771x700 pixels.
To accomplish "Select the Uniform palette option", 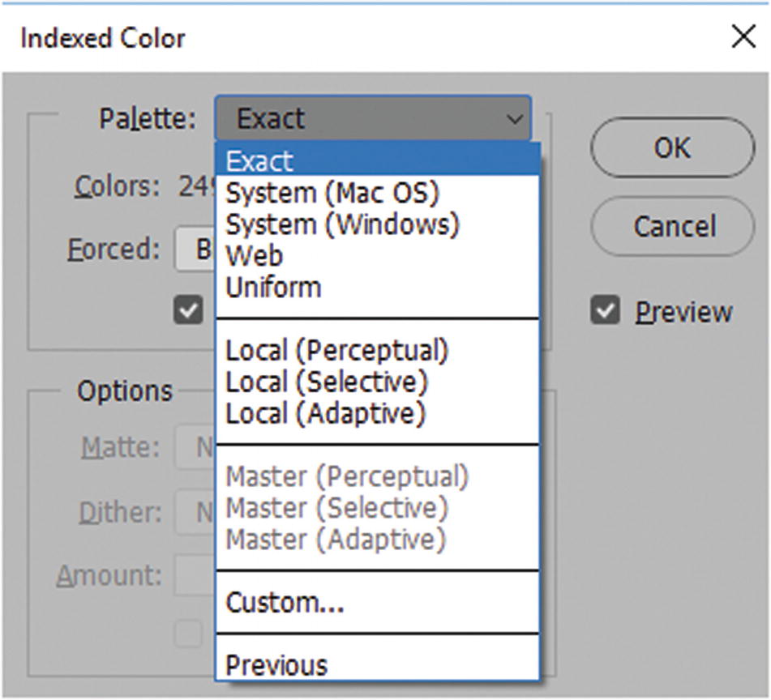I will 273,287.
